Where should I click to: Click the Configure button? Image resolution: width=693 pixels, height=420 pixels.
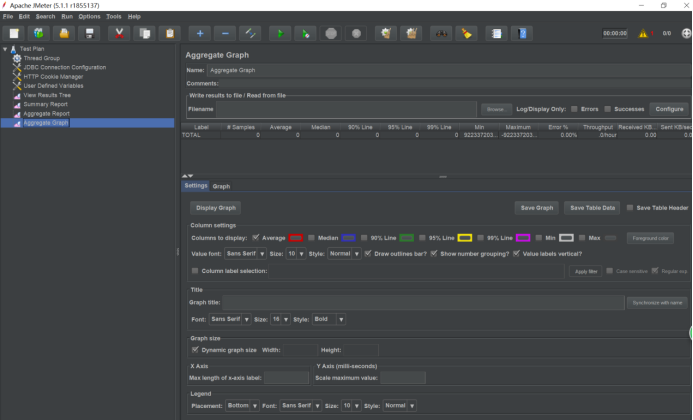[x=669, y=109]
